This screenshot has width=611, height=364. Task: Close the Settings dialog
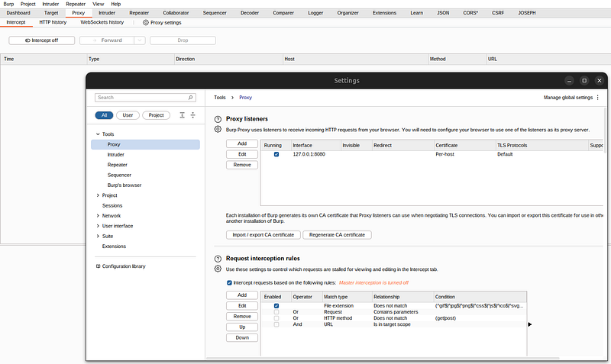tap(600, 81)
